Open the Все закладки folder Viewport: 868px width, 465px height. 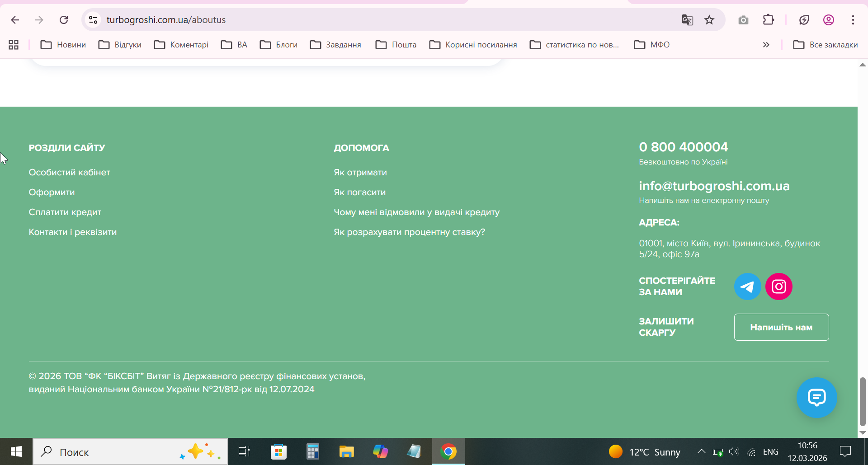coord(826,45)
